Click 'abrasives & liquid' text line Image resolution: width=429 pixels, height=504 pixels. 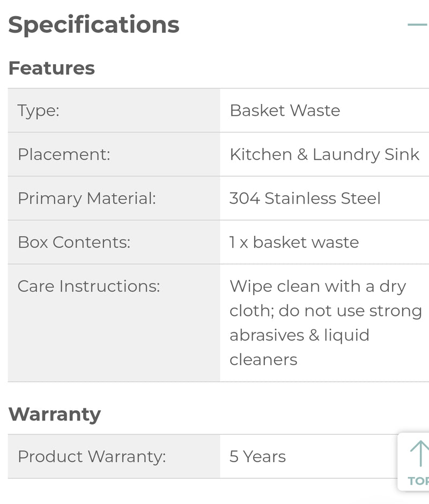pyautogui.click(x=299, y=335)
